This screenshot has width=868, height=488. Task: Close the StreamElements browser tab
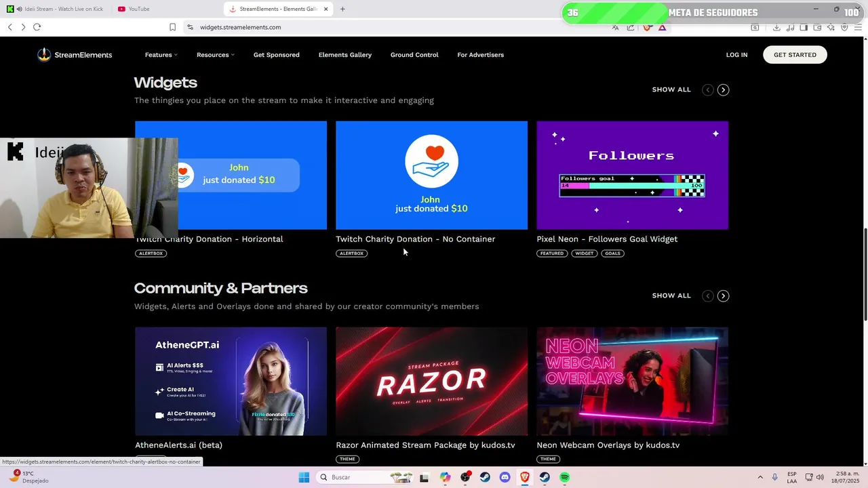326,9
